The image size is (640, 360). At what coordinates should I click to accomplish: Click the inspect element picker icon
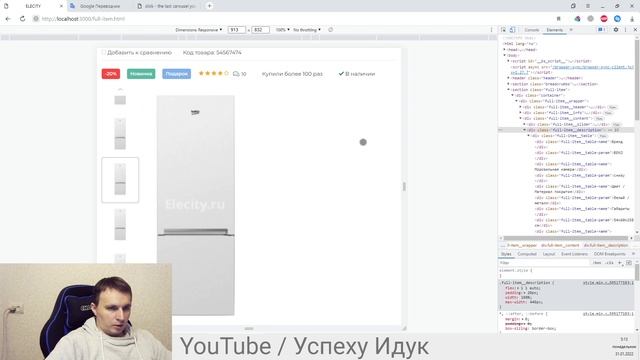point(503,30)
